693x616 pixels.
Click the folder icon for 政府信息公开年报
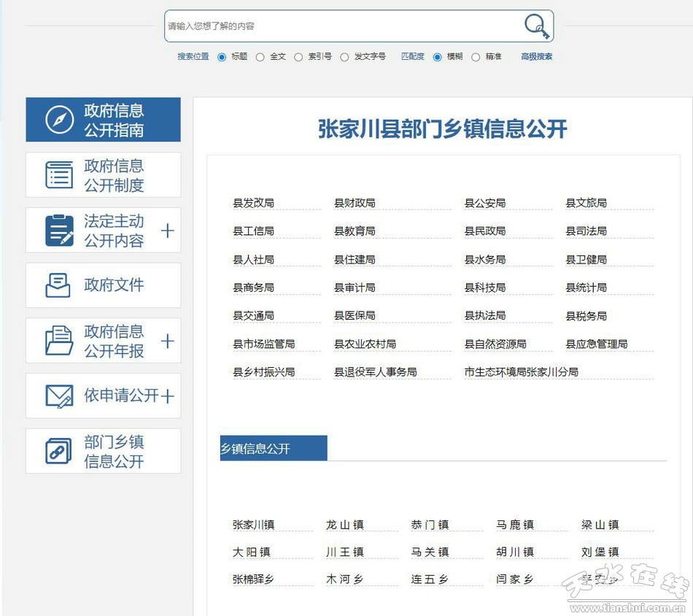(x=59, y=341)
